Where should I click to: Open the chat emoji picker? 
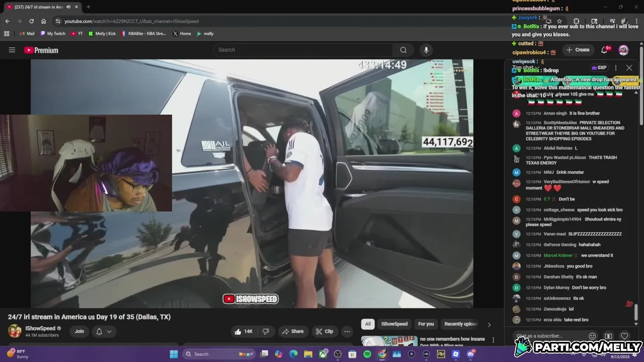point(592,336)
